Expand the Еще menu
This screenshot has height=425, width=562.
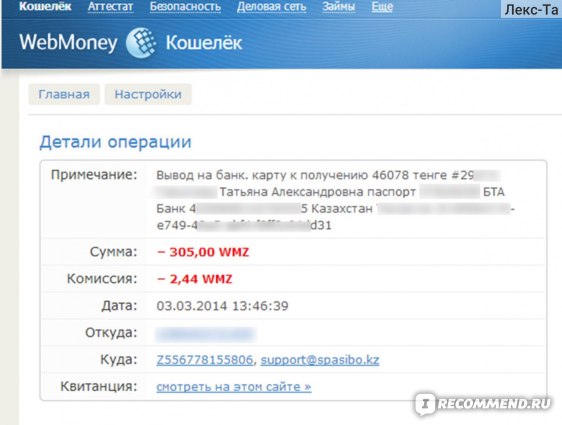click(382, 6)
